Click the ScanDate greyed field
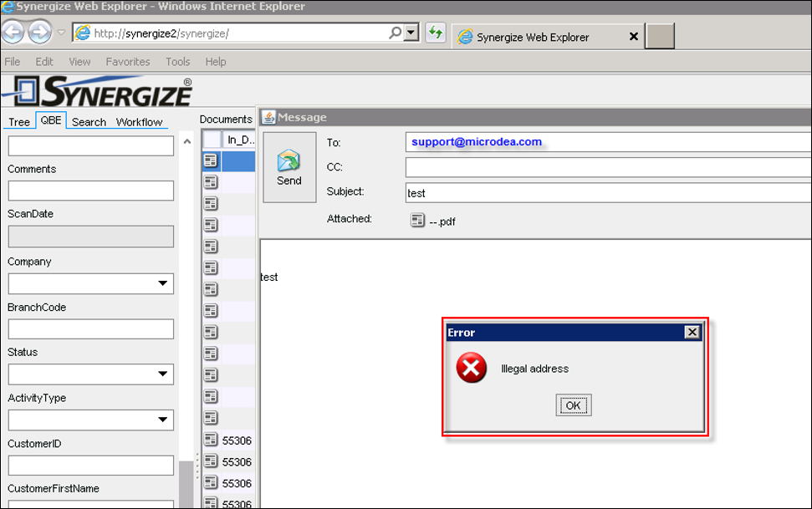Image resolution: width=812 pixels, height=509 pixels. [90, 237]
